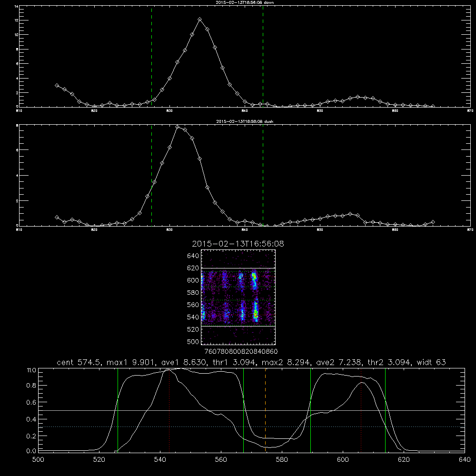Click the y-axis label 560 beside spectrogram image

coord(193,305)
